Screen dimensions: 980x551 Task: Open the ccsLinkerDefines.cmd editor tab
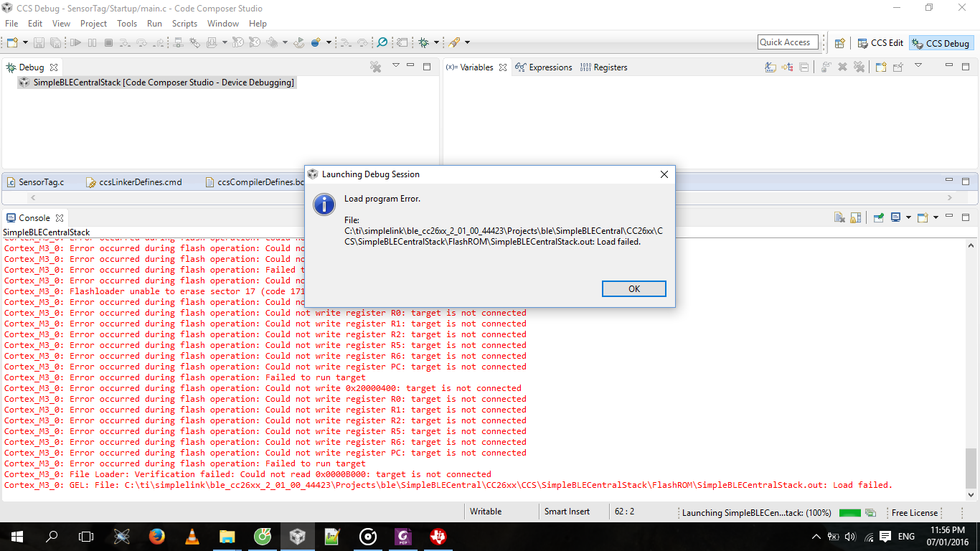[x=134, y=182]
